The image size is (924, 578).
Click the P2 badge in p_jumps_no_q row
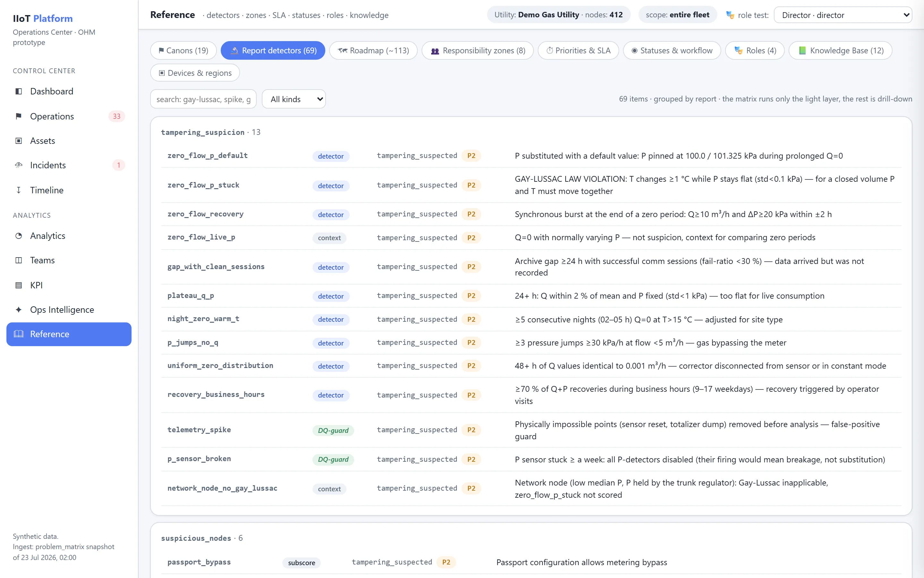pos(471,343)
